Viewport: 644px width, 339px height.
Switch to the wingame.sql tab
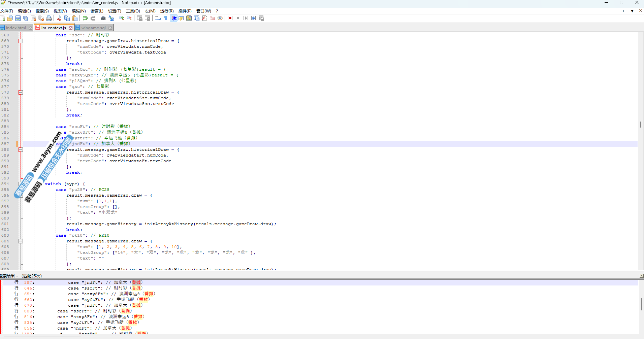pos(93,28)
